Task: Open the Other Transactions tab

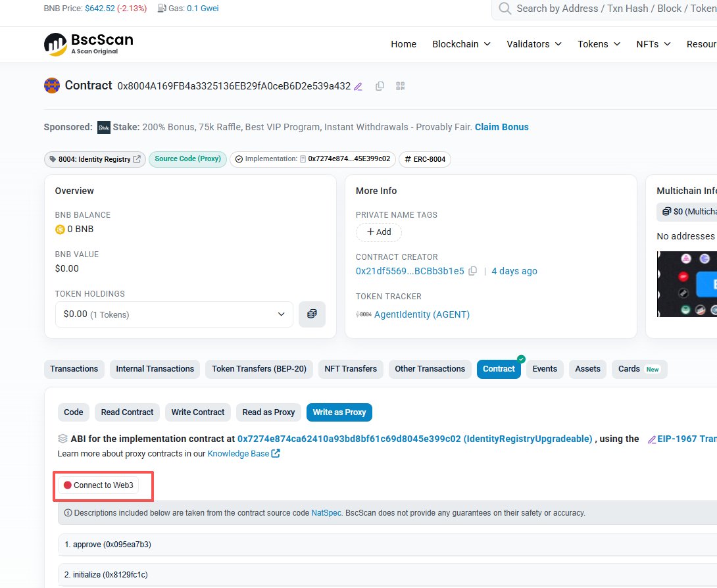Action: coord(430,370)
